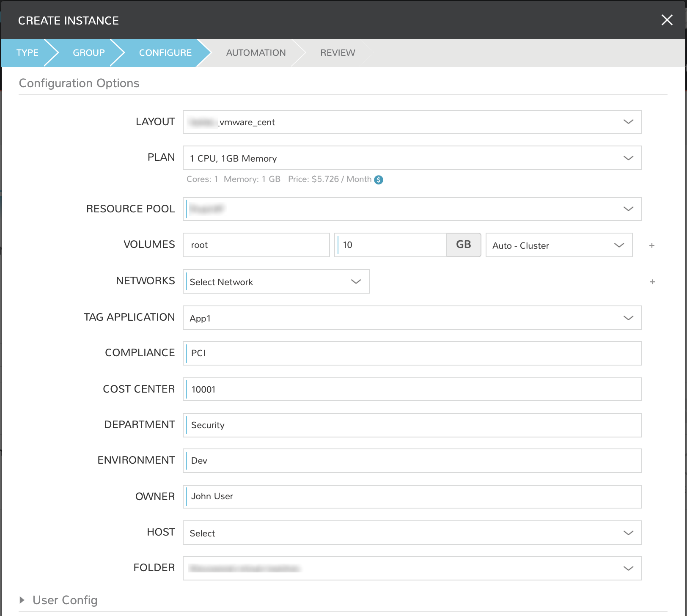Add another volume with plus icon
The width and height of the screenshot is (687, 616).
[652, 245]
